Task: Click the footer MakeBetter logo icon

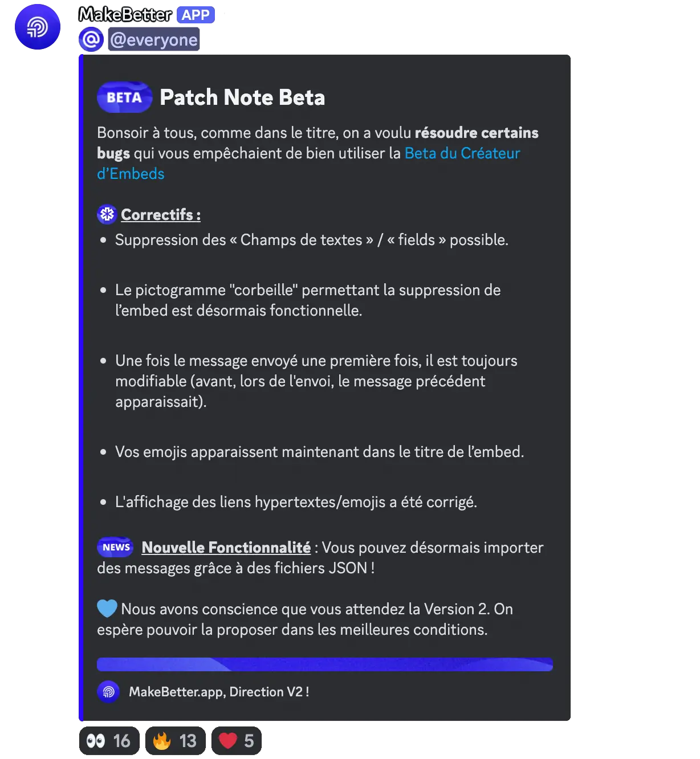Action: coord(108,692)
